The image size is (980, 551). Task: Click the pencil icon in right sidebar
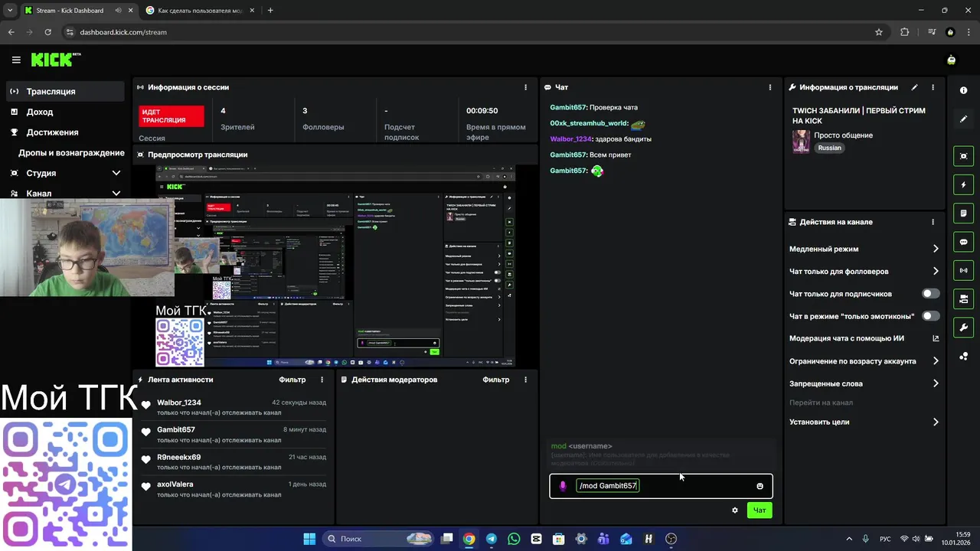coord(963,119)
